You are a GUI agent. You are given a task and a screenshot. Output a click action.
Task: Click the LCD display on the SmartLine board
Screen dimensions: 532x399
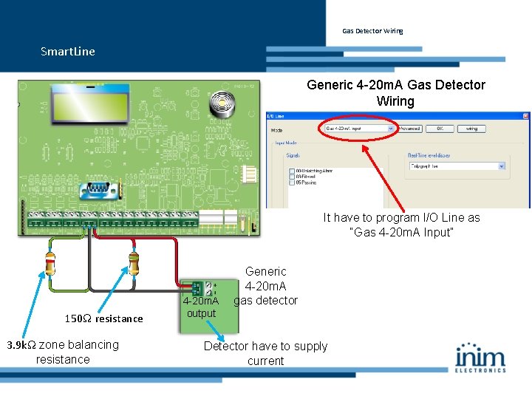click(90, 103)
